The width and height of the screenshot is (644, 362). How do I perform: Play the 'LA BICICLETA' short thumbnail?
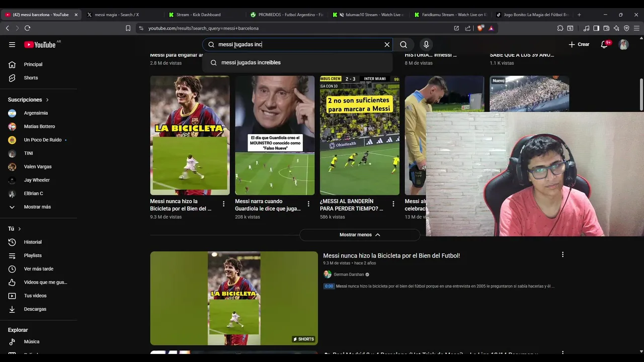(190, 135)
